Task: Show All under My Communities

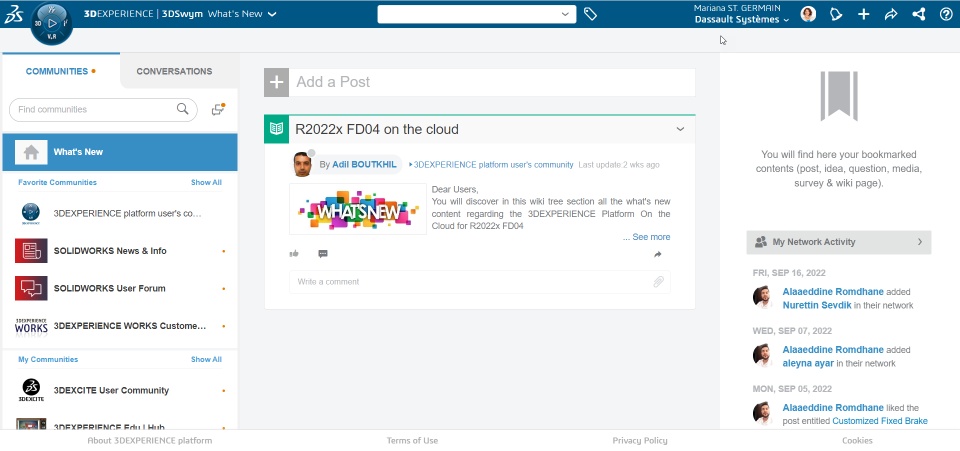Action: 206,359
